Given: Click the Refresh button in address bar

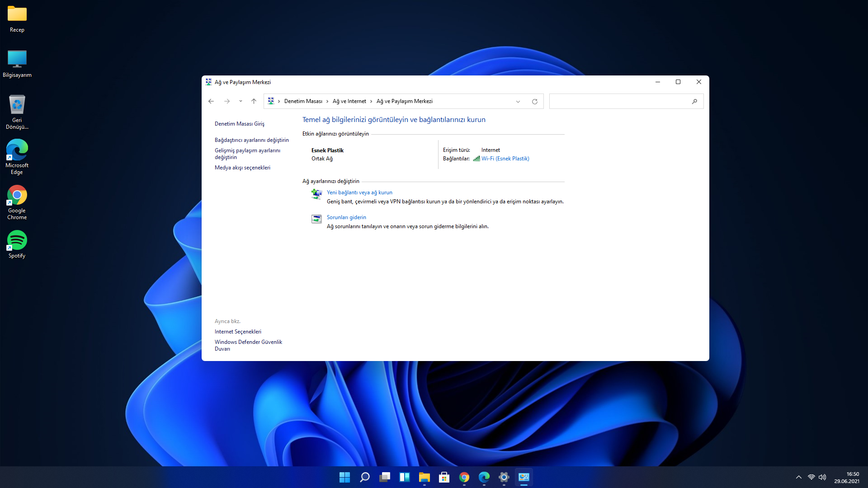Looking at the screenshot, I should coord(535,102).
